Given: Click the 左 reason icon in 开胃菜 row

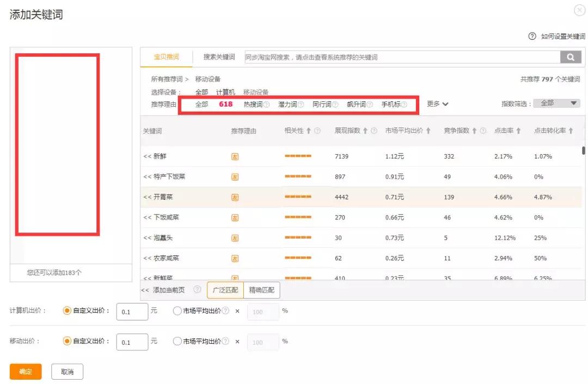Looking at the screenshot, I should point(234,197).
